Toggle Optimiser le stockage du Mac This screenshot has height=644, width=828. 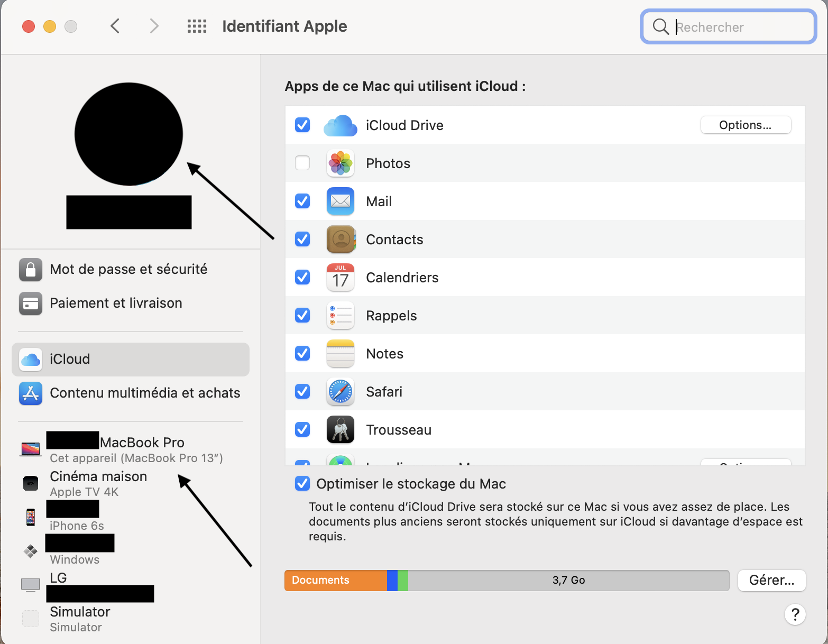[x=302, y=484]
